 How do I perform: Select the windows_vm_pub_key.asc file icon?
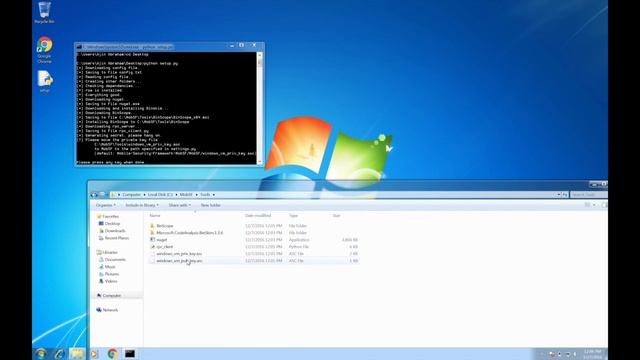152,260
